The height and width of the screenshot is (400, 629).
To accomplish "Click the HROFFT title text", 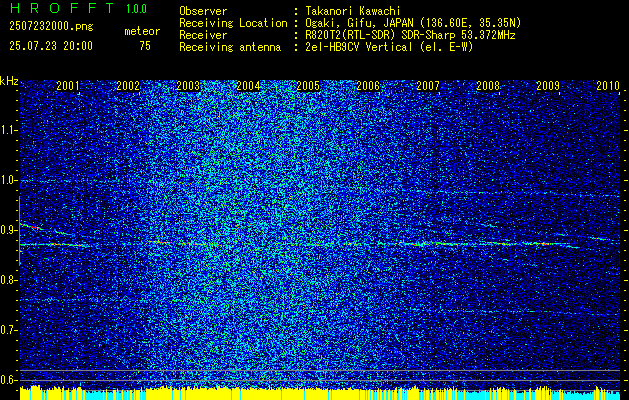I will [62, 8].
